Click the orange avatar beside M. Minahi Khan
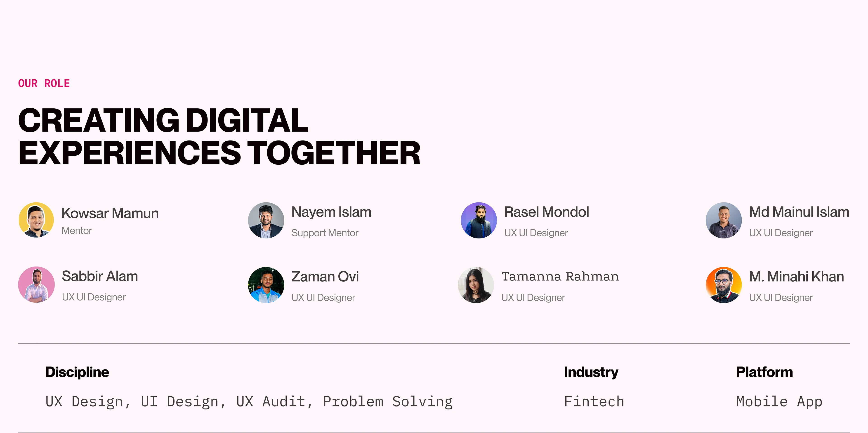 pyautogui.click(x=723, y=285)
